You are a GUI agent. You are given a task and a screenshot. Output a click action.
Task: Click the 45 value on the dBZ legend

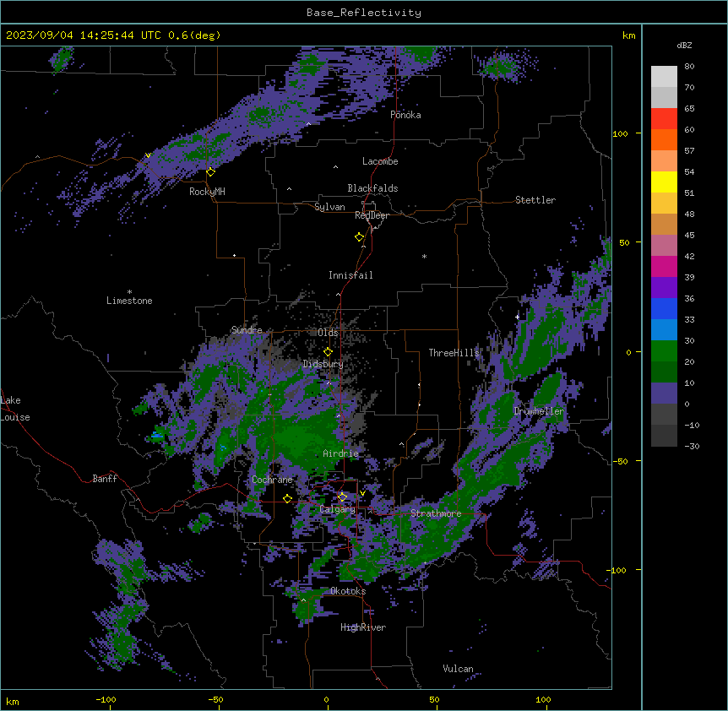[x=689, y=236]
